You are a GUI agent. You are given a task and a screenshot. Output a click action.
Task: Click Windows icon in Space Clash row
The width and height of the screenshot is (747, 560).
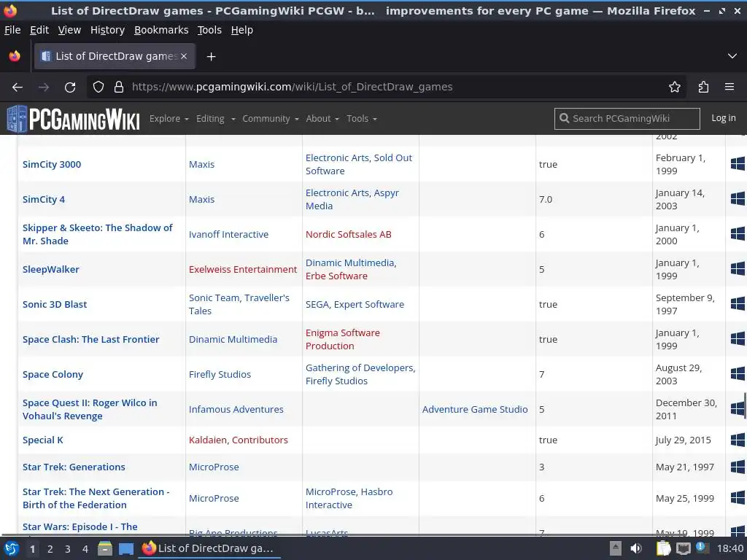coord(738,338)
